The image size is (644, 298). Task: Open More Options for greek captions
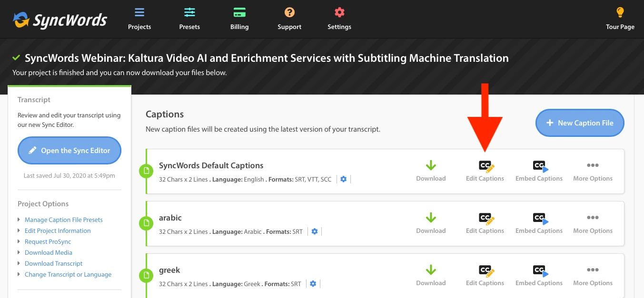(593, 276)
